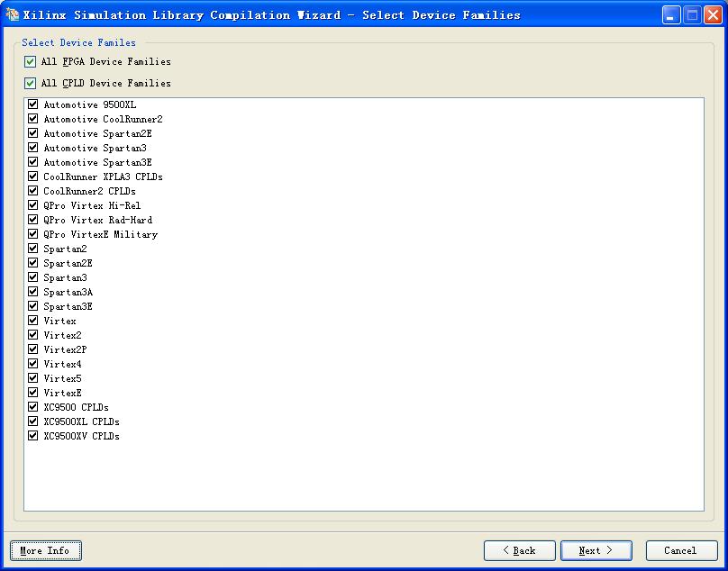Viewport: 728px width, 571px height.
Task: Toggle Spartan2E checkbox
Action: (x=33, y=263)
